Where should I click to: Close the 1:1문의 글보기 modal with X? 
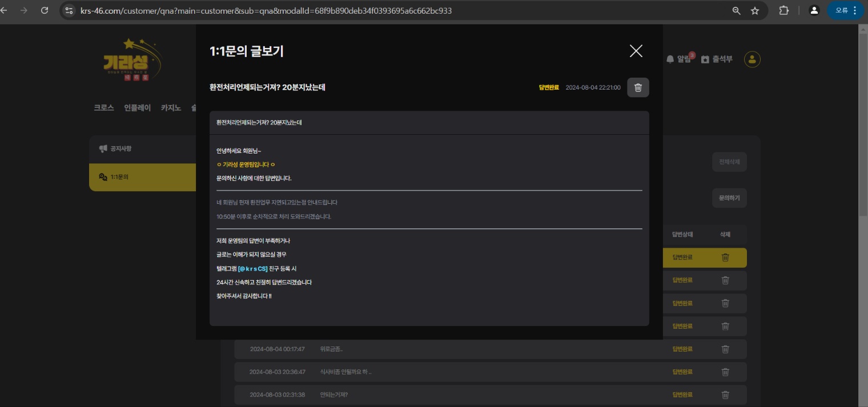tap(636, 51)
